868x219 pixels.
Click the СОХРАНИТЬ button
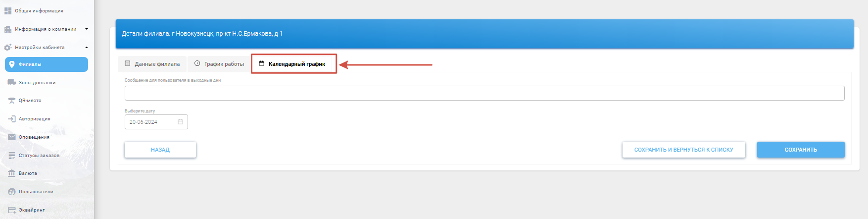coord(801,150)
